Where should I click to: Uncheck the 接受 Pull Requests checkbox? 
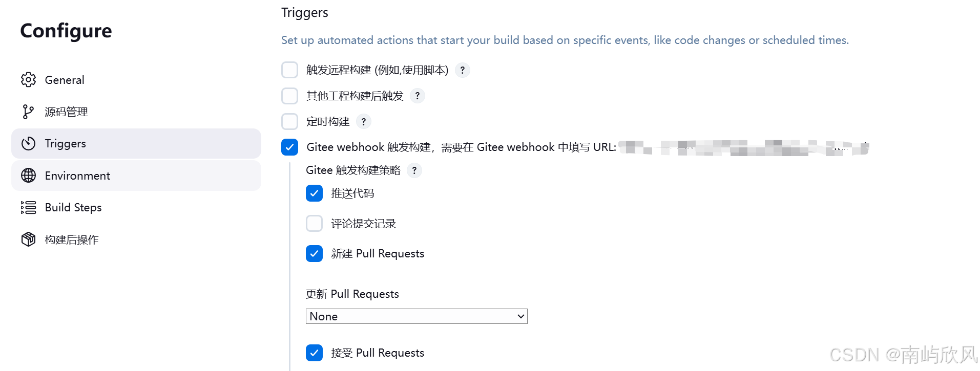(x=315, y=353)
